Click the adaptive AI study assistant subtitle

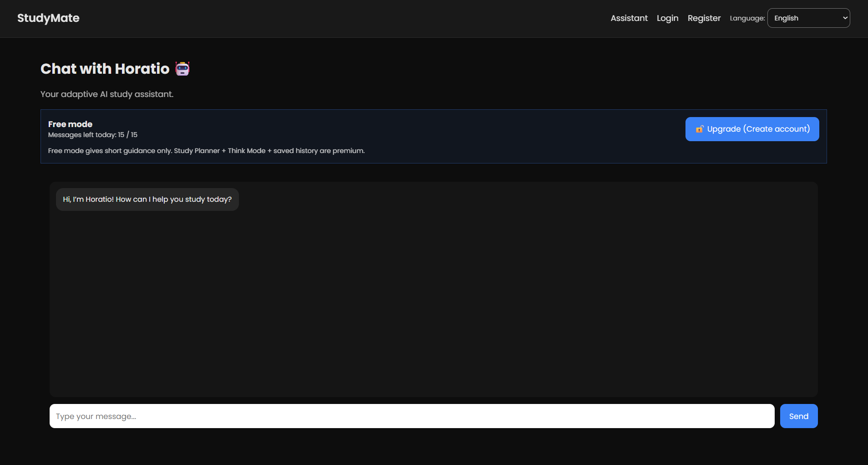[107, 94]
